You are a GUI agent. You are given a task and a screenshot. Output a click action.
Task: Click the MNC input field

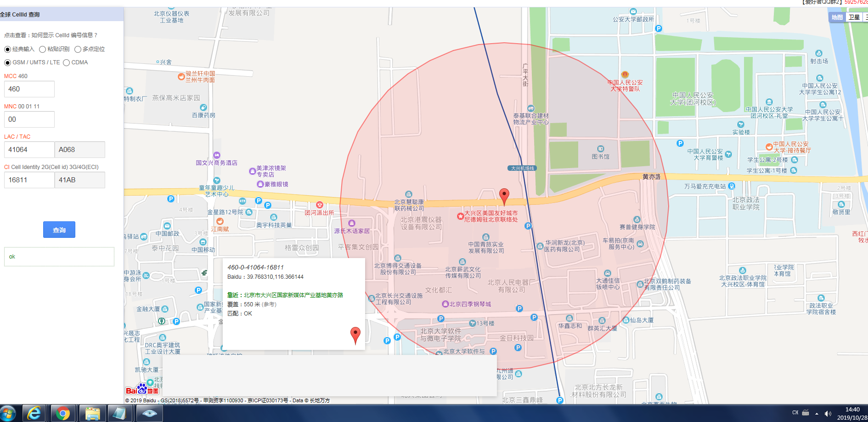pyautogui.click(x=29, y=119)
